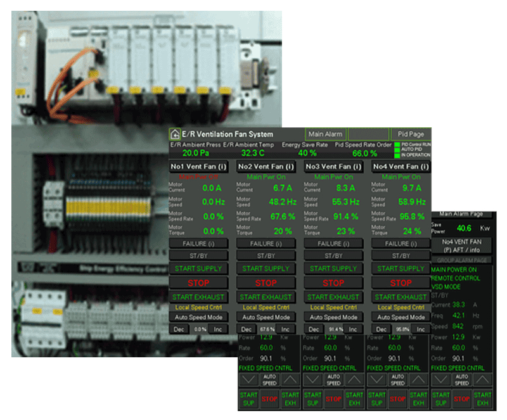Show No1 Vent Fan FAILURE info
Image resolution: width=507 pixels, height=420 pixels.
[x=198, y=243]
